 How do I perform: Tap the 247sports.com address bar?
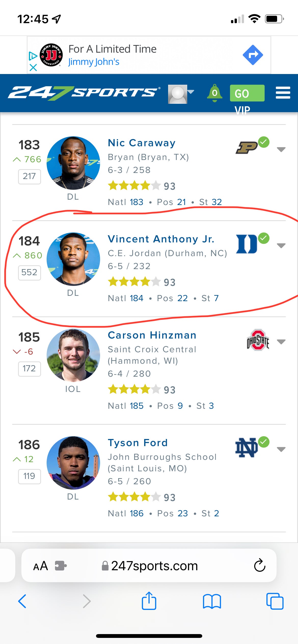coord(154,566)
